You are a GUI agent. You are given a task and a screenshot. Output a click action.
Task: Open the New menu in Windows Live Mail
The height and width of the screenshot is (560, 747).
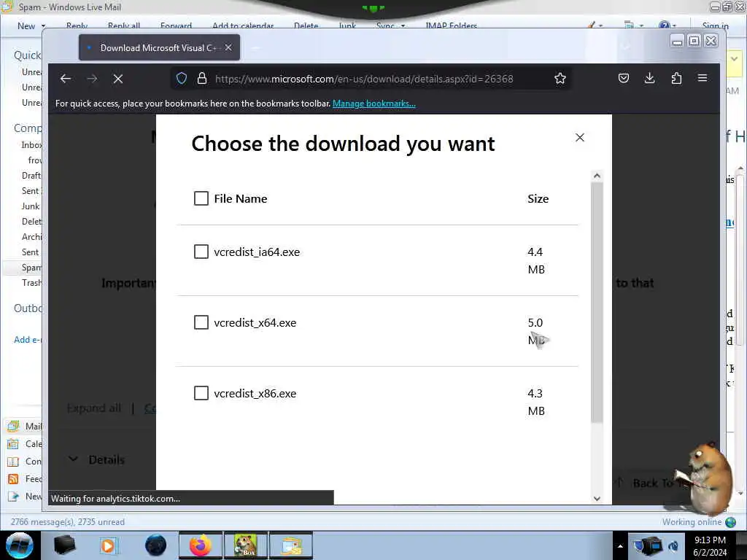(31, 26)
